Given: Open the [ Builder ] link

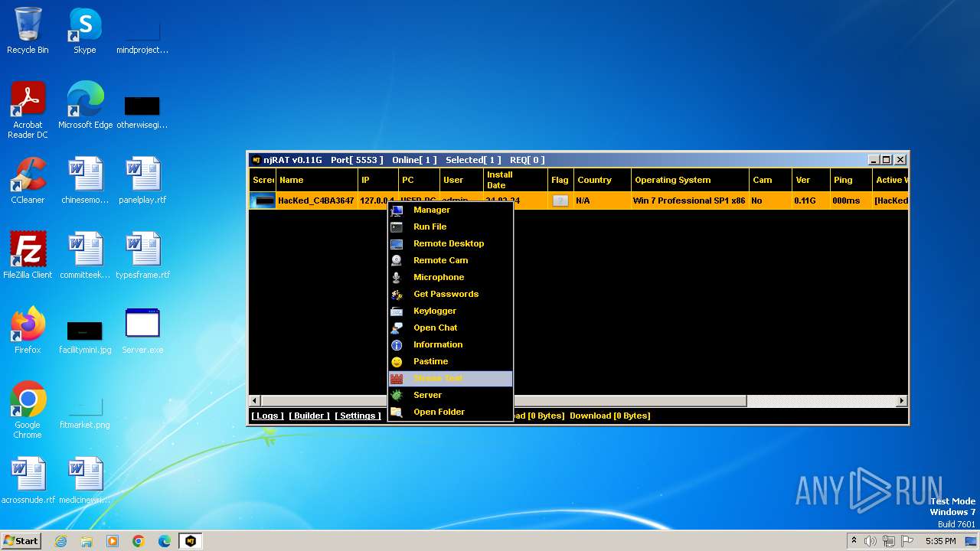Looking at the screenshot, I should pos(309,416).
